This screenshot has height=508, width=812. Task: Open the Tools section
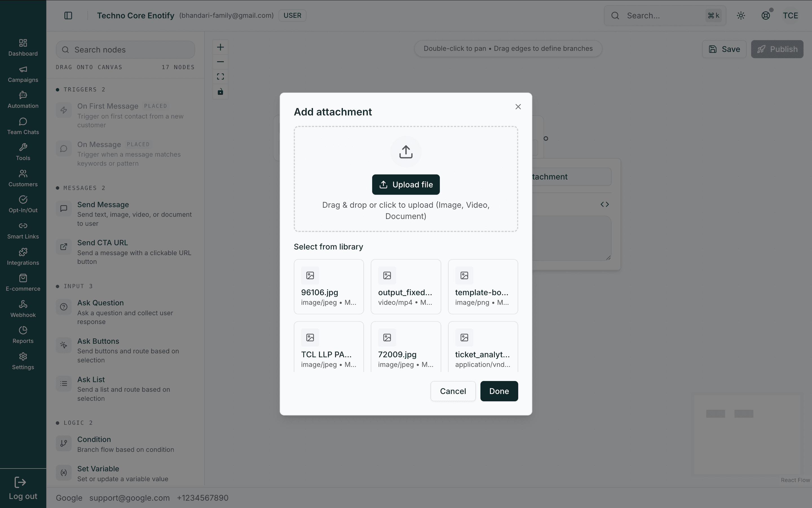pyautogui.click(x=23, y=152)
